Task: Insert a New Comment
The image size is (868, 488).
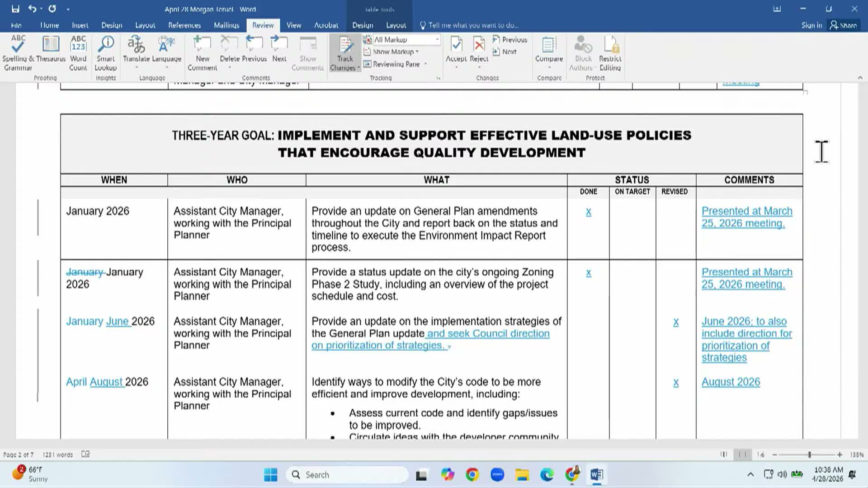Action: pos(202,53)
